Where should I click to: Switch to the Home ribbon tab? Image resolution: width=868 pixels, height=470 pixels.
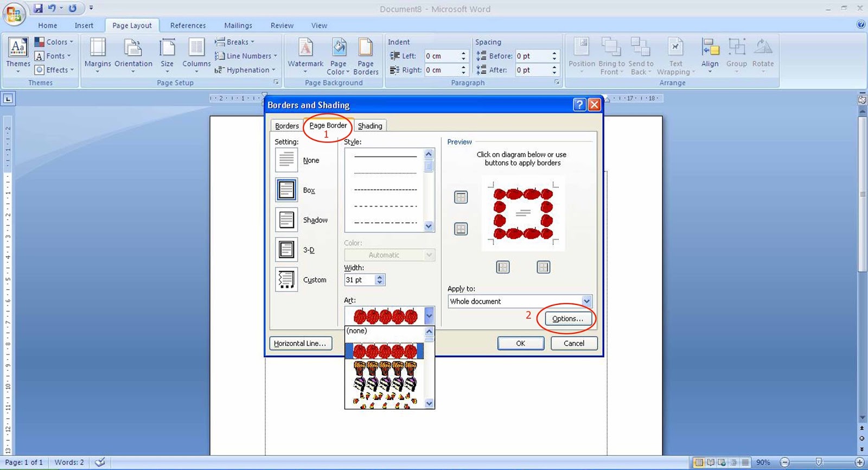pyautogui.click(x=48, y=26)
